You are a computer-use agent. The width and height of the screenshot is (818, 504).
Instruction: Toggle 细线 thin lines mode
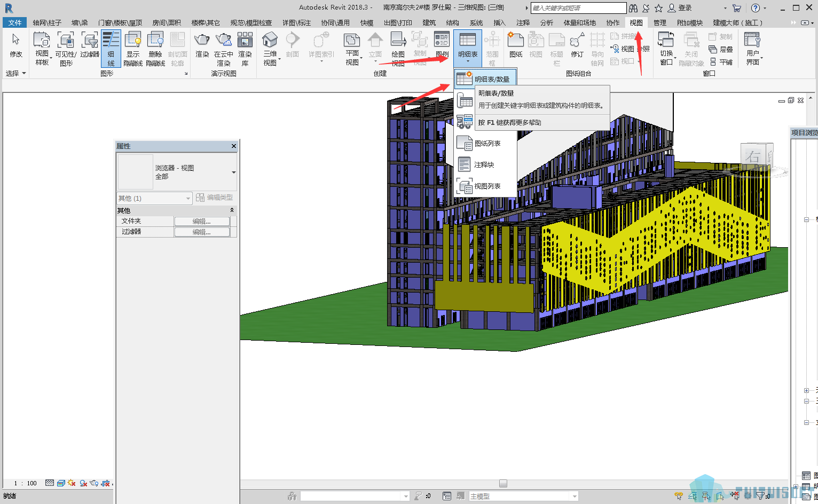tap(111, 48)
